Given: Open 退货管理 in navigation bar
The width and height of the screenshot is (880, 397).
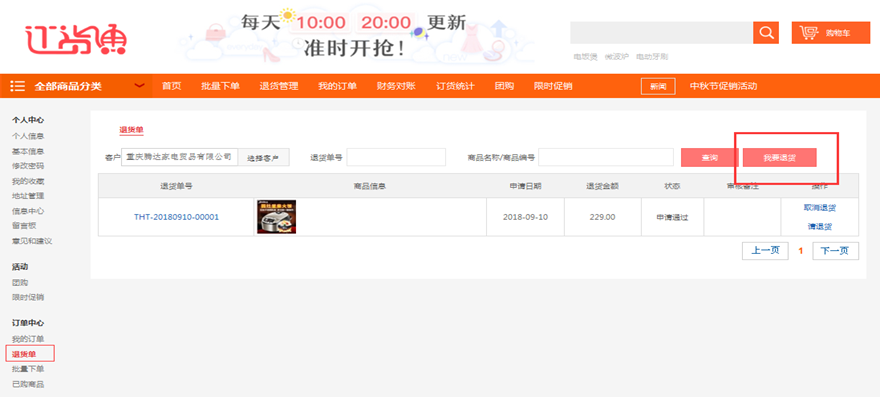Looking at the screenshot, I should [279, 86].
